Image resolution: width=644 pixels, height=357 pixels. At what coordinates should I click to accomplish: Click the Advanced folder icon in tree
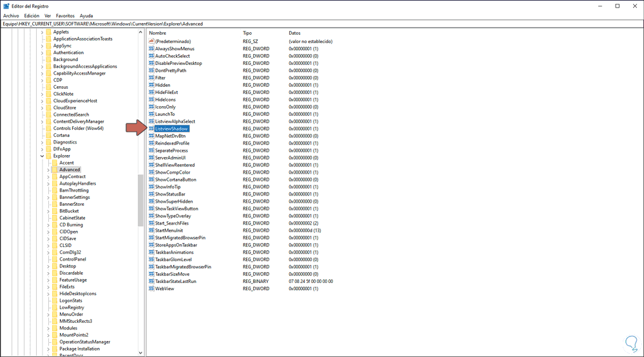click(55, 169)
